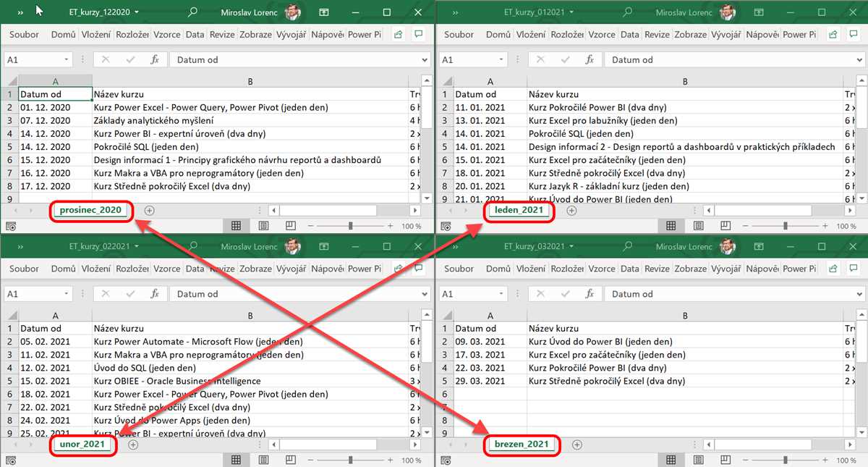Click the Share icon in ET_kurzy_122020

(399, 34)
